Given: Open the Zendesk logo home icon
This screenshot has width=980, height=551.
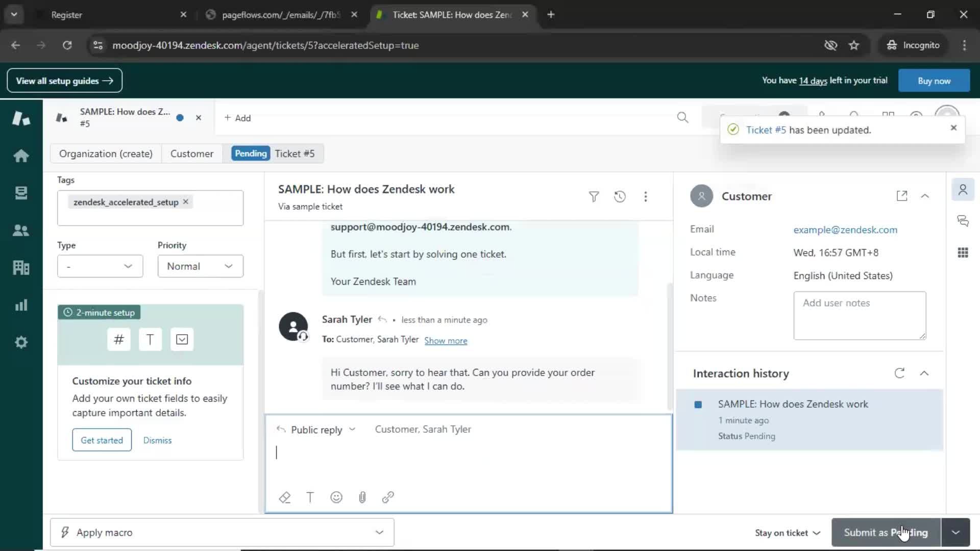Looking at the screenshot, I should tap(21, 118).
